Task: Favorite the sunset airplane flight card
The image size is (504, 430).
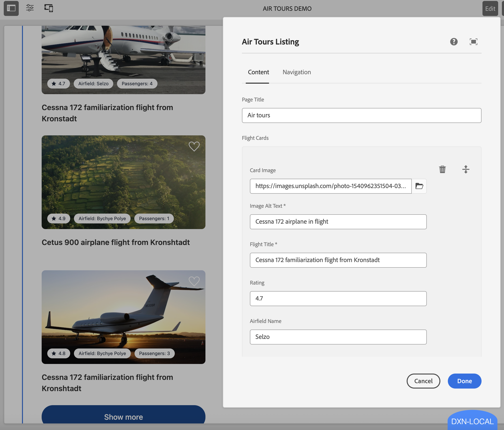Action: point(194,282)
